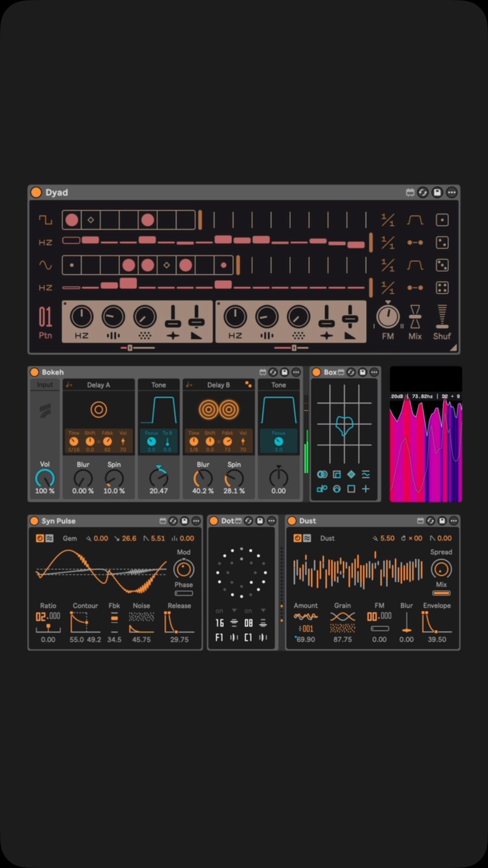Click the glide link icon in second row
The height and width of the screenshot is (868, 488).
coord(415,243)
